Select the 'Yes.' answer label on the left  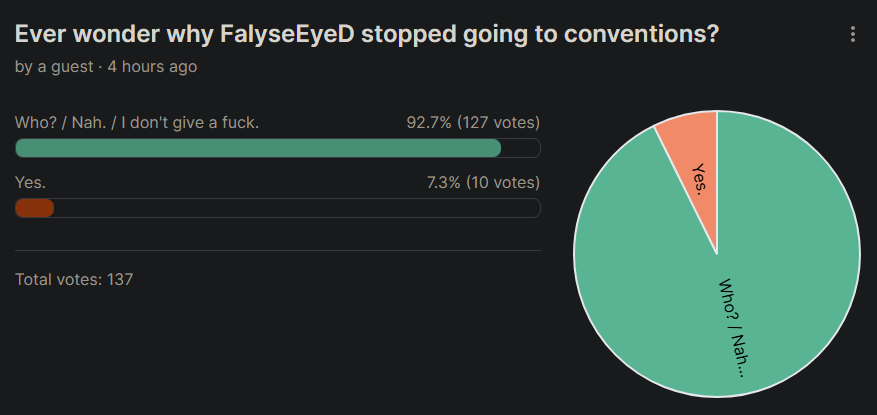[30, 183]
